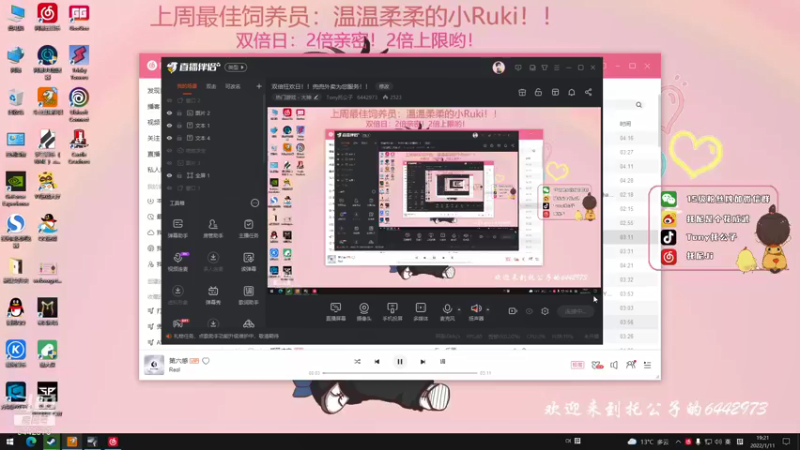Open the 歌词助手 tool
This screenshot has width=800, height=450.
248,294
